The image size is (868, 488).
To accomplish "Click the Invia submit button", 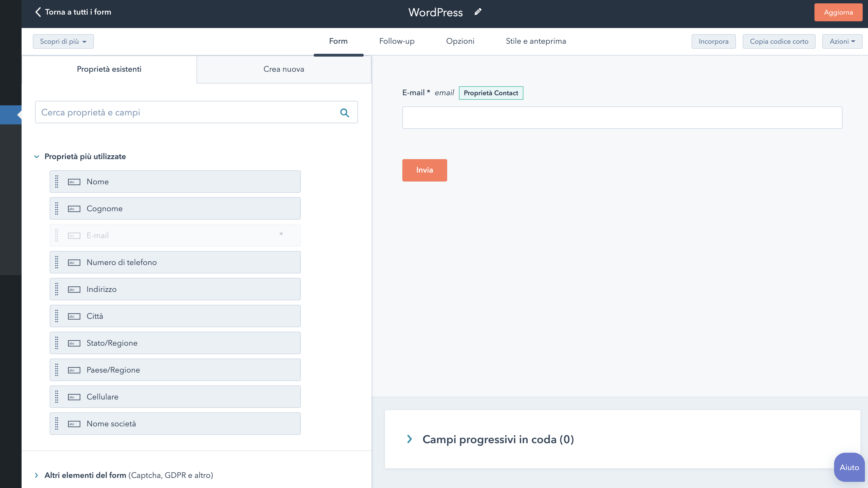I will tap(424, 170).
